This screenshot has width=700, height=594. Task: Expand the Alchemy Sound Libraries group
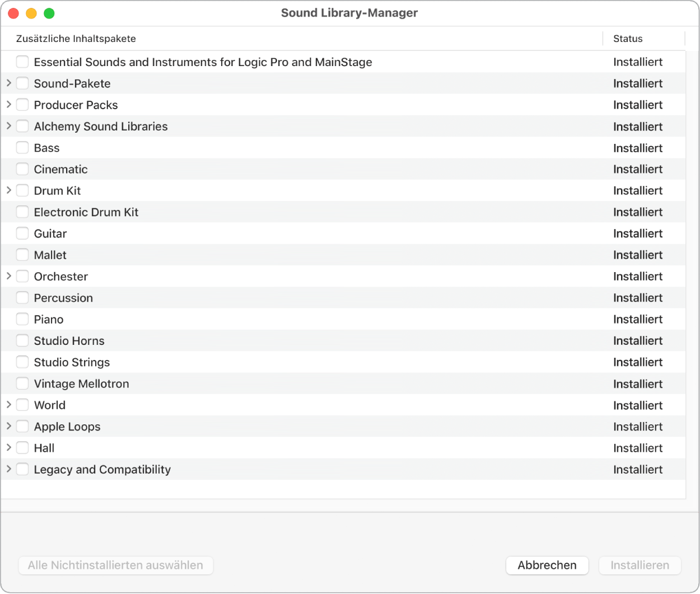click(x=9, y=126)
